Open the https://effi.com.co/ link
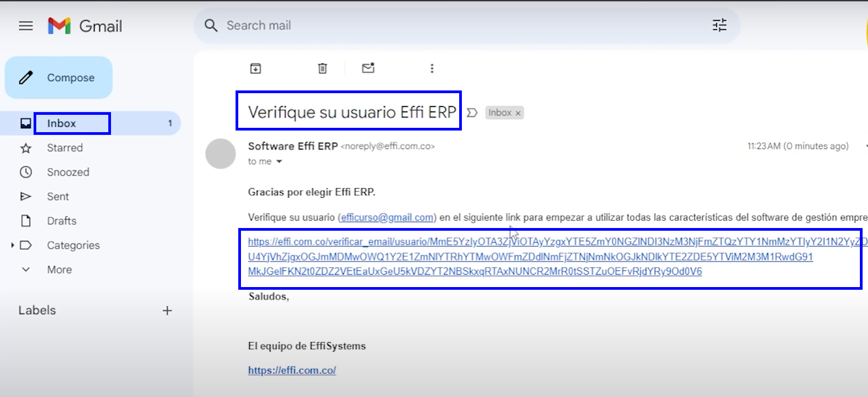The width and height of the screenshot is (868, 397). (x=292, y=370)
